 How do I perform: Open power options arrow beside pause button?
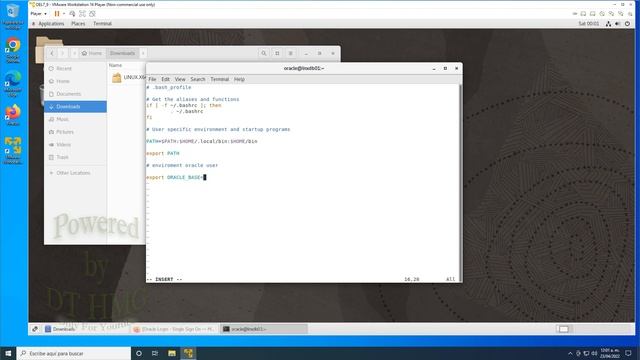pyautogui.click(x=64, y=13)
